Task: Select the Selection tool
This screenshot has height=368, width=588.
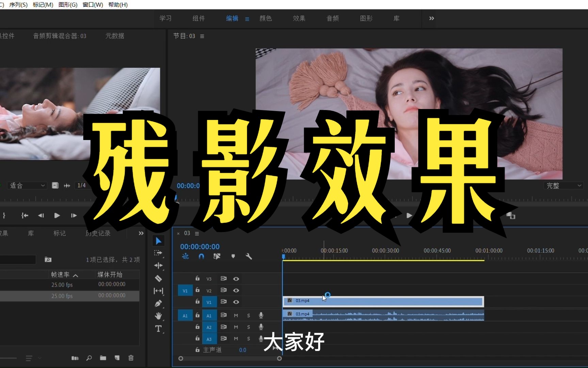Action: click(159, 241)
